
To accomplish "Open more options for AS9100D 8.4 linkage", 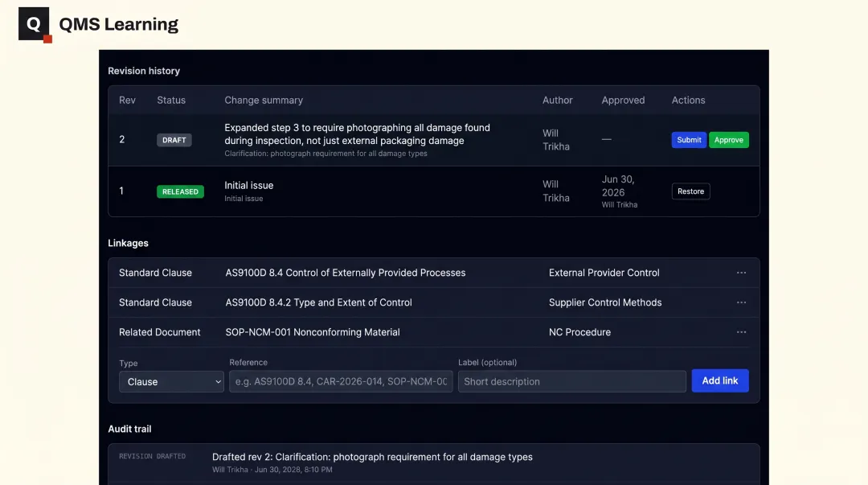I will pyautogui.click(x=741, y=273).
